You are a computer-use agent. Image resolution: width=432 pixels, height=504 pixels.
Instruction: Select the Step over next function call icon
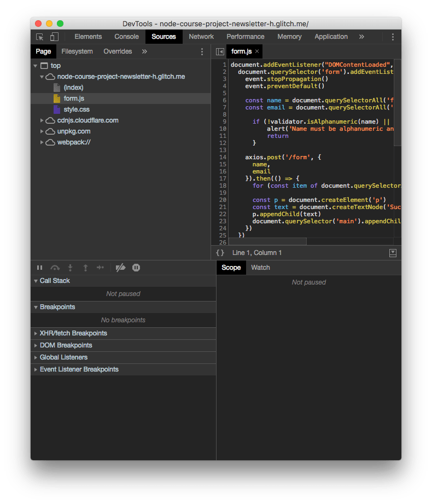pyautogui.click(x=55, y=268)
